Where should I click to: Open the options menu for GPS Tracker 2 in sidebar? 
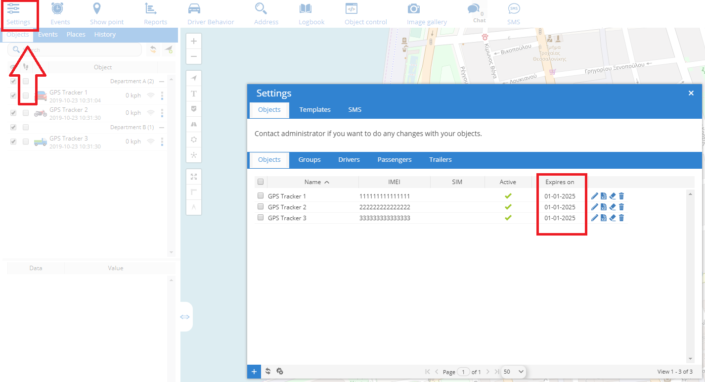162,113
